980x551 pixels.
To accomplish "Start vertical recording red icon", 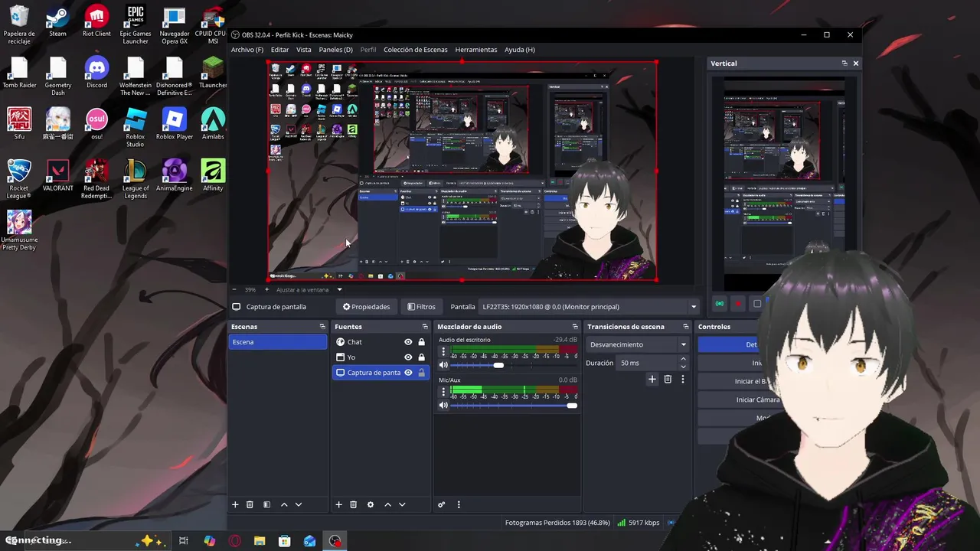I will point(738,304).
